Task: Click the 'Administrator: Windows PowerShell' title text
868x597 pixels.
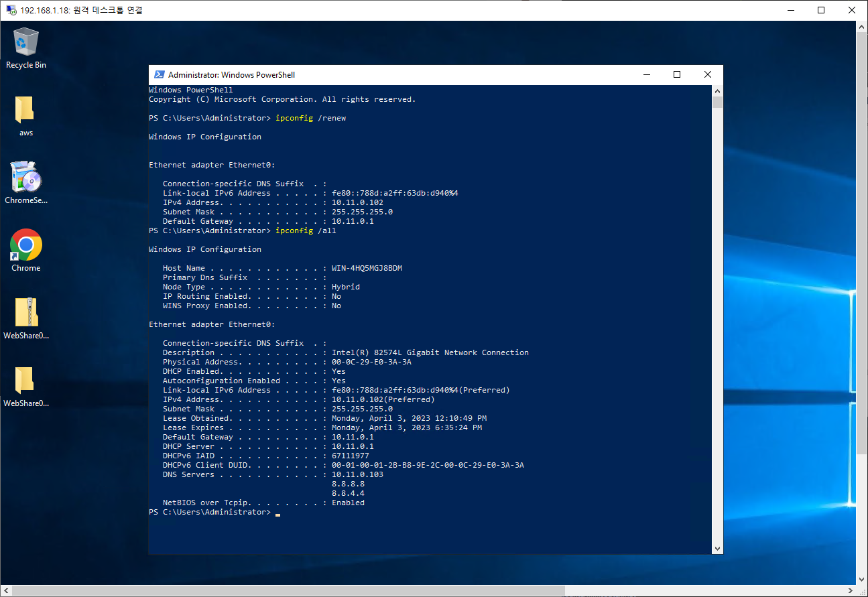Action: [x=231, y=75]
